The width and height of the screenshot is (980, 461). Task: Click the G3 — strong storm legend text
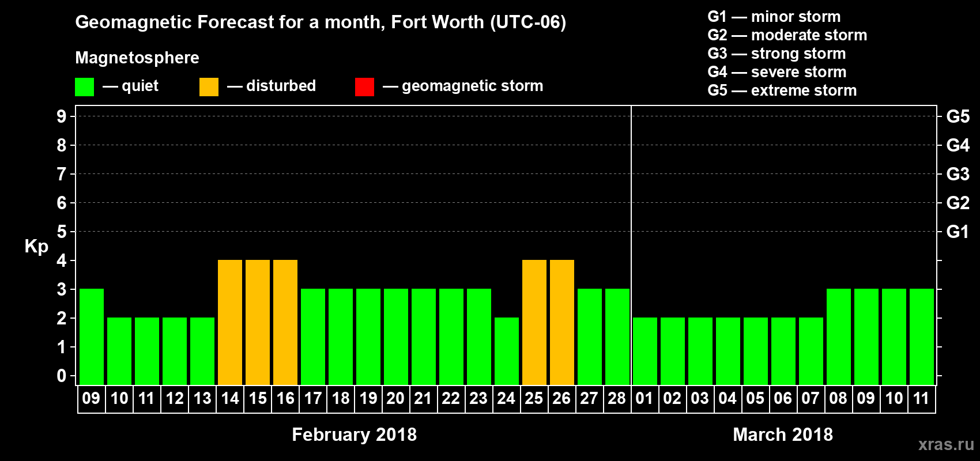777,54
